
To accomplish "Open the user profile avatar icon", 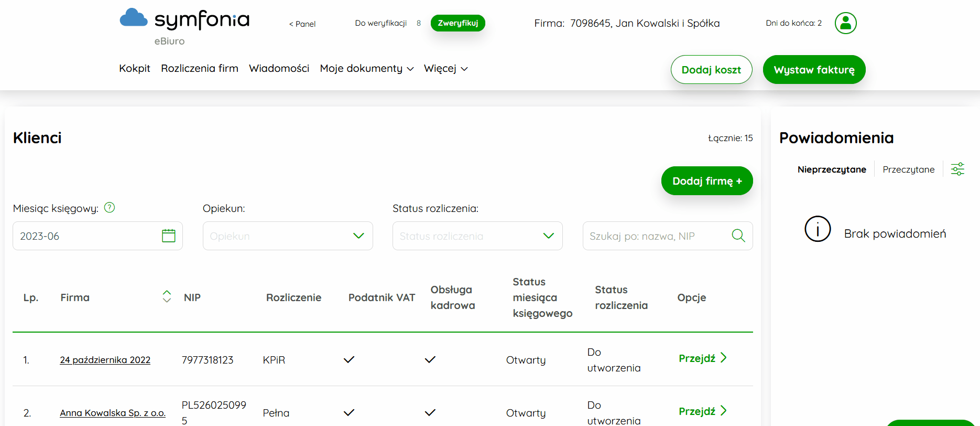I will click(845, 23).
